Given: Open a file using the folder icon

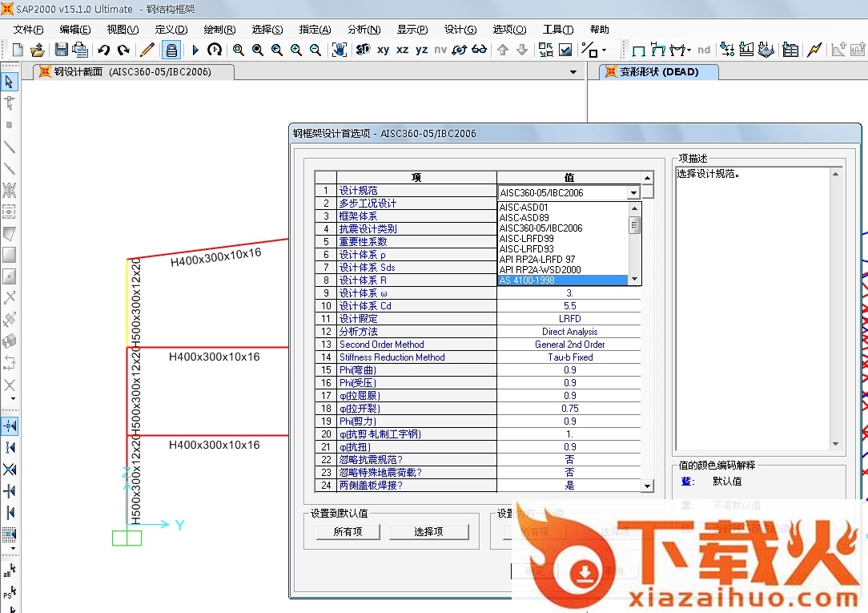Looking at the screenshot, I should coord(37,50).
